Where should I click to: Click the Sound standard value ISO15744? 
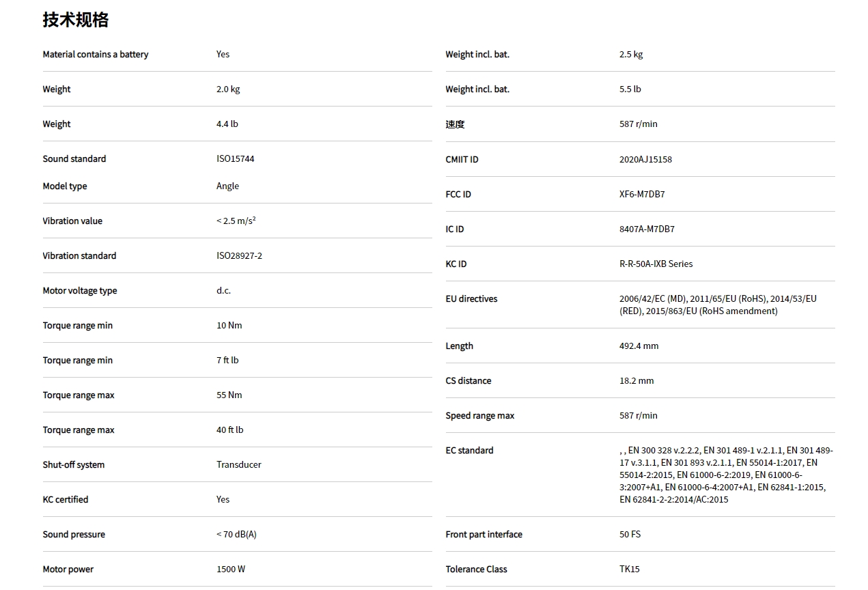point(235,159)
